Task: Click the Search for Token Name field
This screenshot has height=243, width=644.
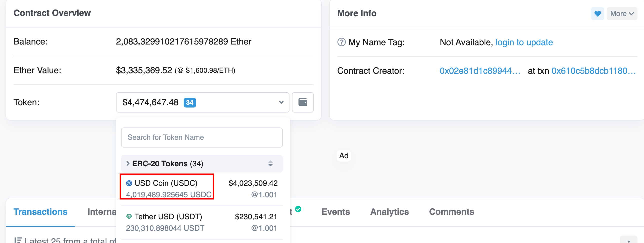Action: pyautogui.click(x=202, y=137)
